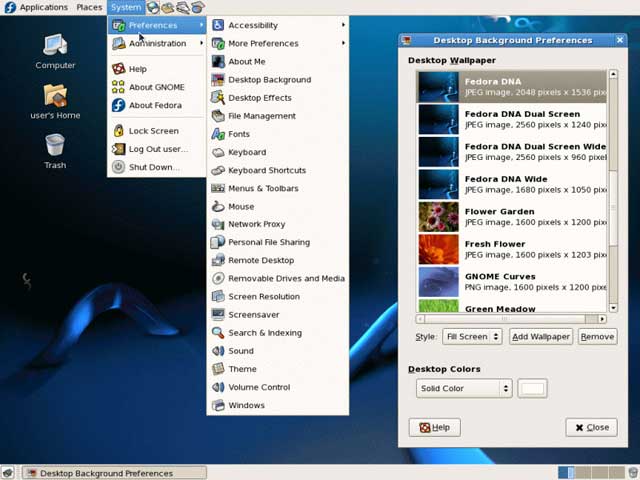The image size is (640, 480).
Task: Choose Preferences in System menu
Action: (157, 25)
